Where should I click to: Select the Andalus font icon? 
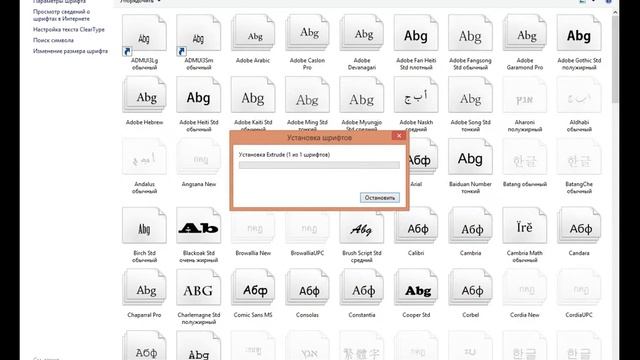click(x=144, y=157)
